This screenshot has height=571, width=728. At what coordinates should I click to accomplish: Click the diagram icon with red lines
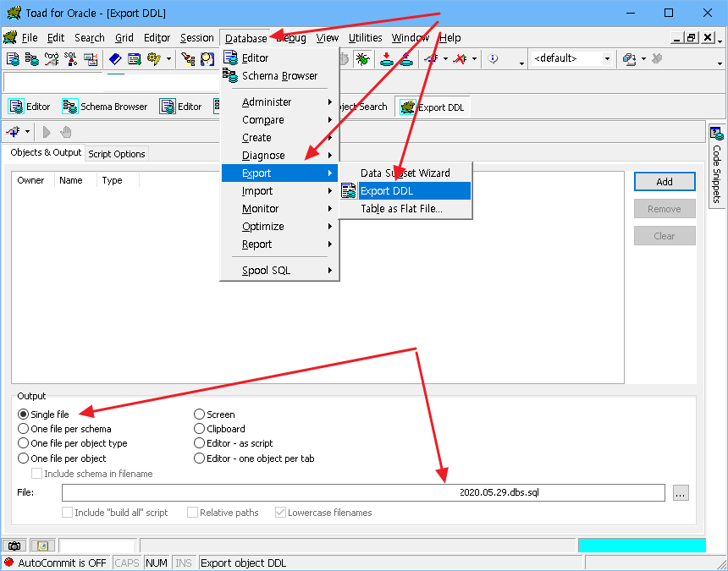point(90,59)
